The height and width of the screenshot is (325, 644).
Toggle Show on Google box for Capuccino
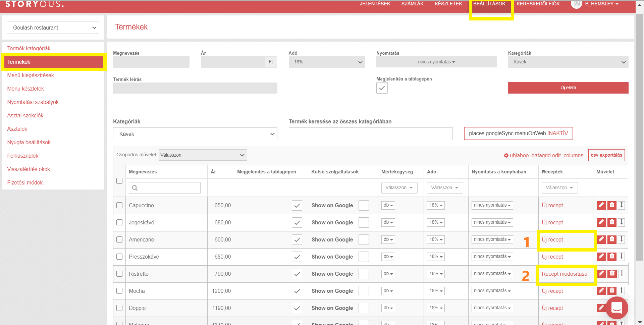364,205
